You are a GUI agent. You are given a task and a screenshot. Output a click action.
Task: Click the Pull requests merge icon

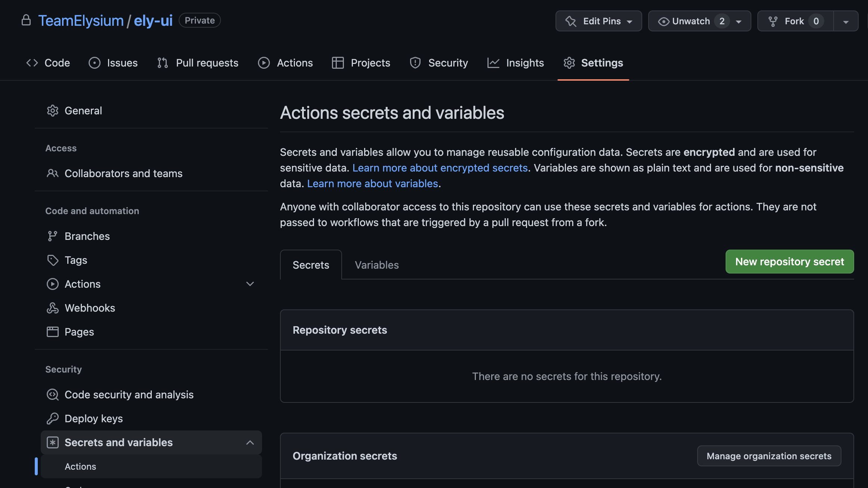(163, 63)
